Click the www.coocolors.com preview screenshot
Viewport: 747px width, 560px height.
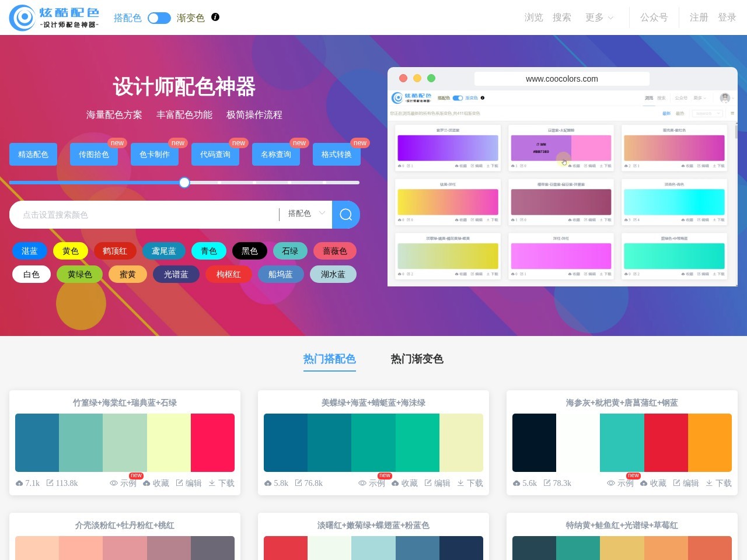[563, 177]
